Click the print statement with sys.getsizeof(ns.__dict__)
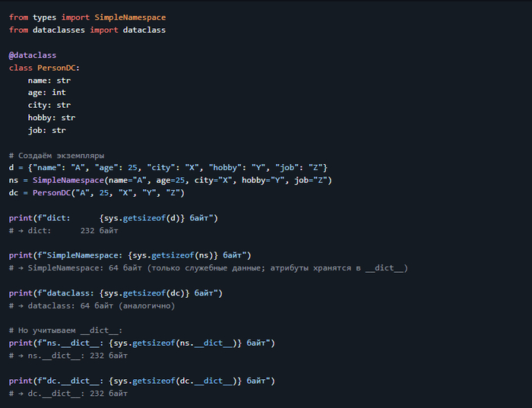This screenshot has width=532, height=408. (x=141, y=343)
